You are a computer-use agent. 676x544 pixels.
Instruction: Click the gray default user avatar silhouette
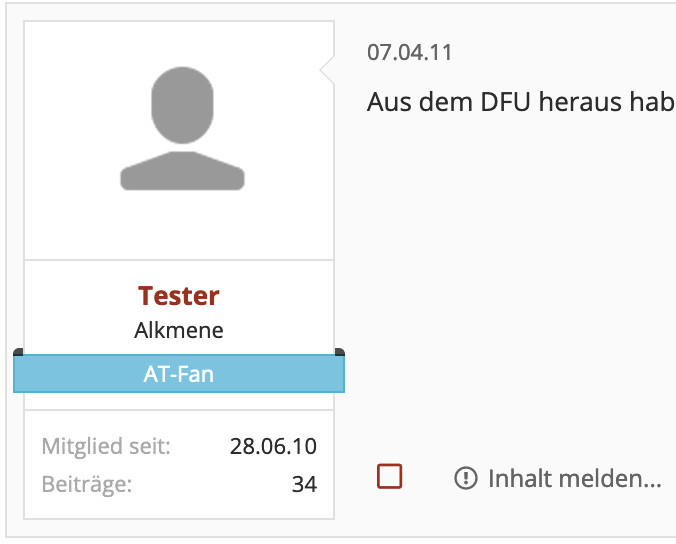pyautogui.click(x=182, y=128)
